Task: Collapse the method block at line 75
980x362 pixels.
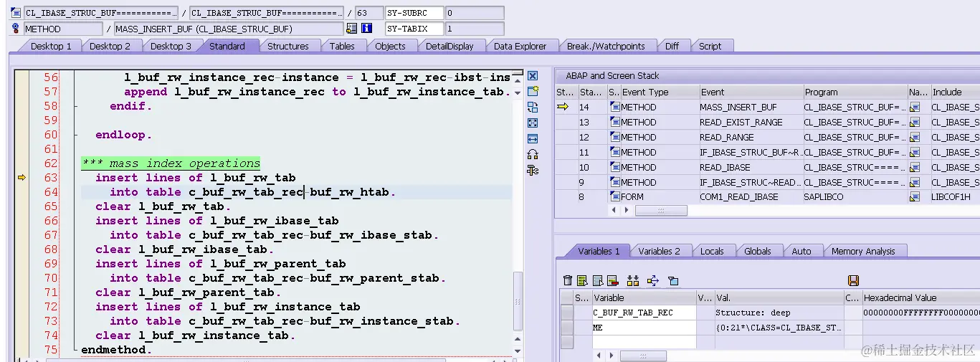Action: (76, 350)
